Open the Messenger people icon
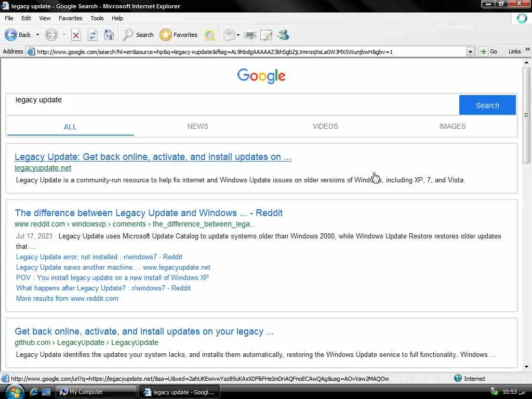This screenshot has height=399, width=532. click(283, 35)
